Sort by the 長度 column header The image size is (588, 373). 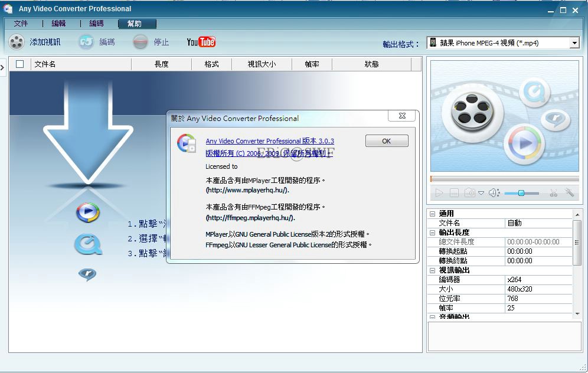point(162,64)
